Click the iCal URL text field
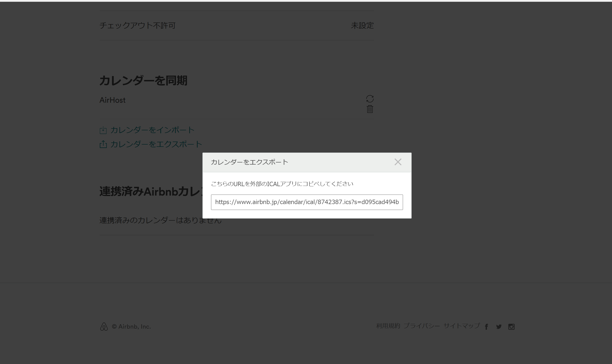This screenshot has width=612, height=364. click(307, 202)
